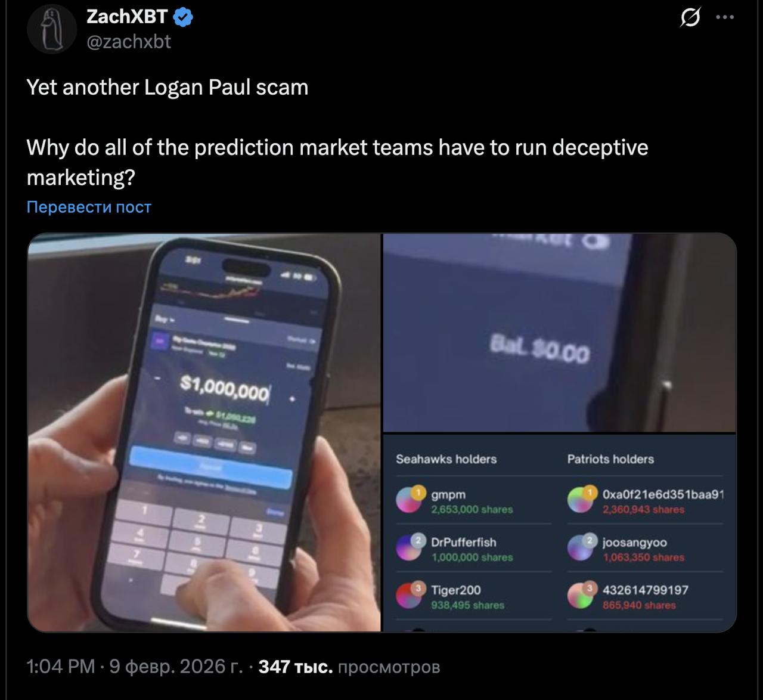Open the phone $1,000,000 photo
The height and width of the screenshot is (700, 763).
(204, 432)
